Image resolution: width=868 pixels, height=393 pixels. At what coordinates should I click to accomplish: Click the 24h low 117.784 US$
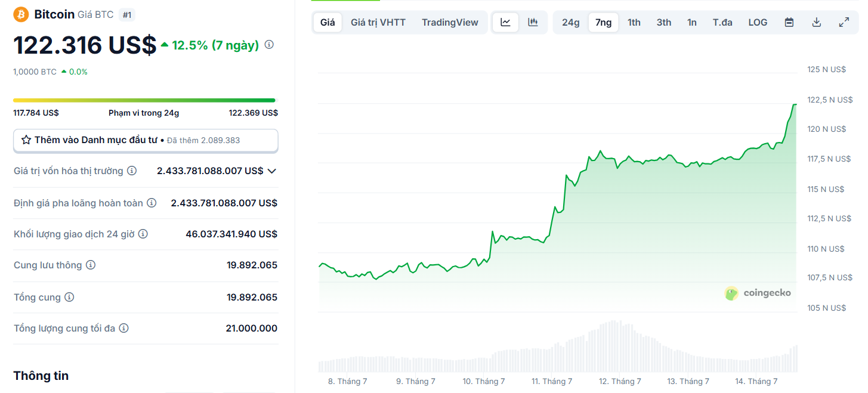pyautogui.click(x=36, y=113)
